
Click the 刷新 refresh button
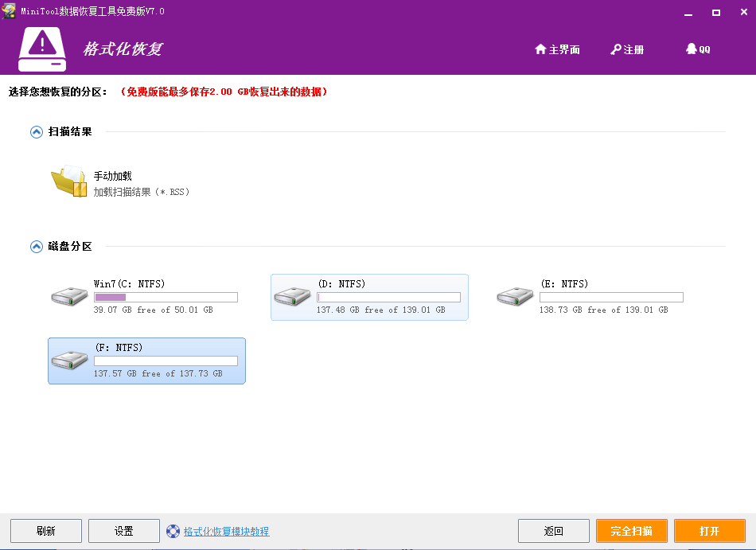pos(46,531)
